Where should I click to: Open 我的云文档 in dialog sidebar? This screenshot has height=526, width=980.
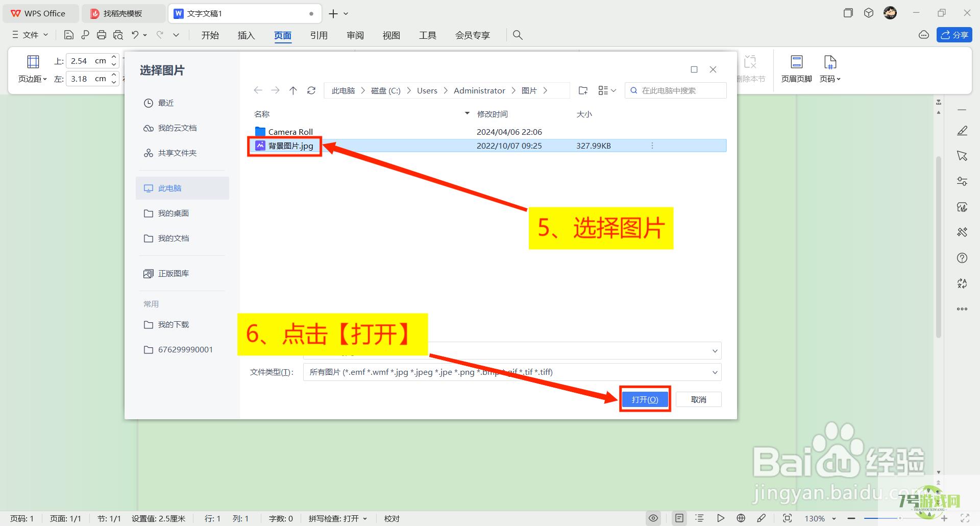click(x=183, y=128)
